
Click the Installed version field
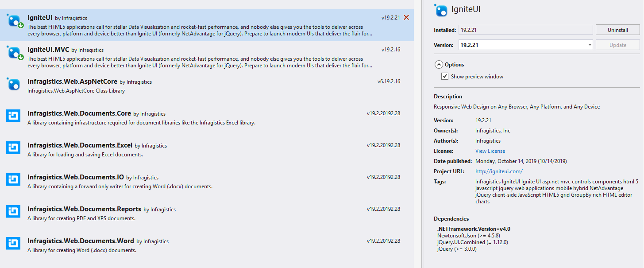coord(525,30)
